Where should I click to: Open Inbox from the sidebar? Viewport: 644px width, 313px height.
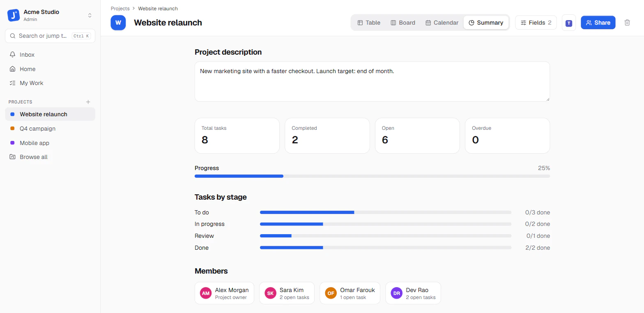click(50, 55)
